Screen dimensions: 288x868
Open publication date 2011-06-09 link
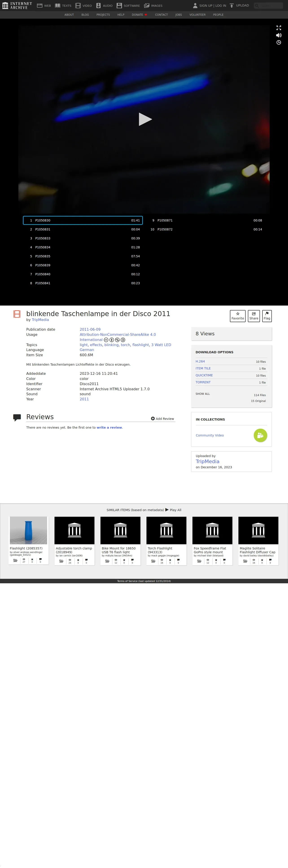90,330
